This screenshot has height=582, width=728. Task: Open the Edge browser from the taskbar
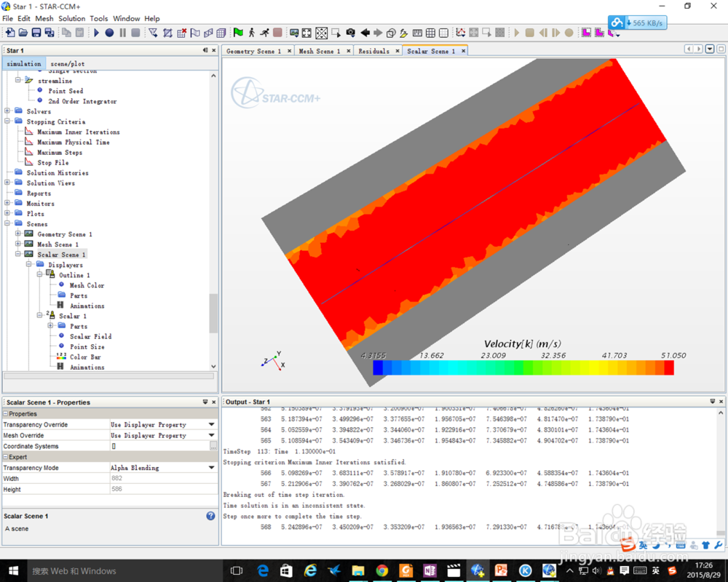tap(263, 570)
